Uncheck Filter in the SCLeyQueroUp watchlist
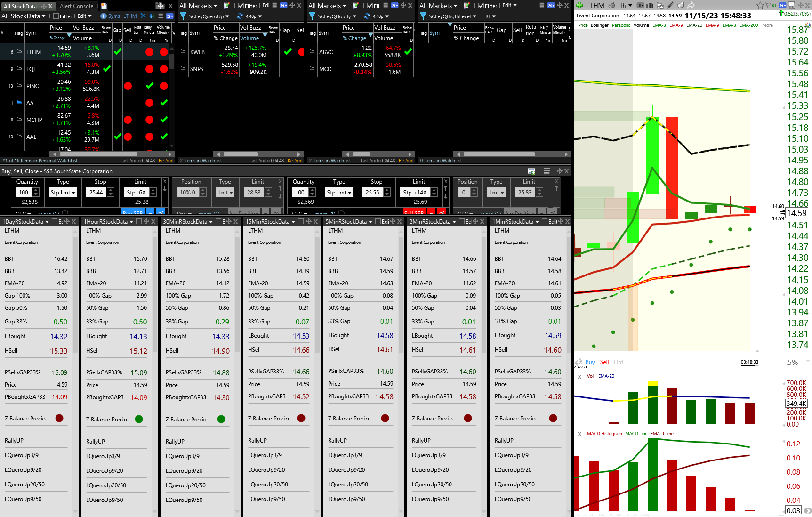The height and width of the screenshot is (517, 812). tap(241, 6)
